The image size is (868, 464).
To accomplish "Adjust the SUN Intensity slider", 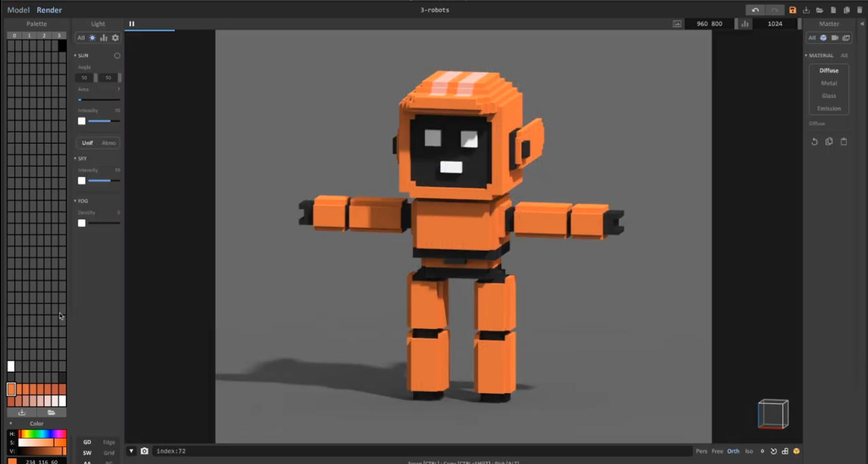I will pos(103,121).
